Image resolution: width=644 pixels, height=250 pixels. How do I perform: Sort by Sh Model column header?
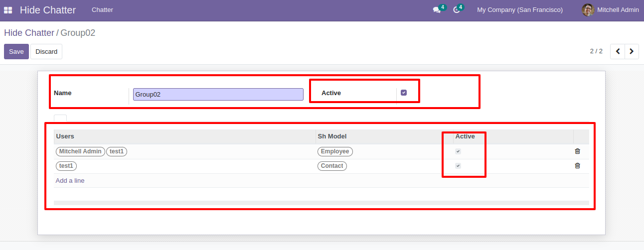[x=384, y=136]
